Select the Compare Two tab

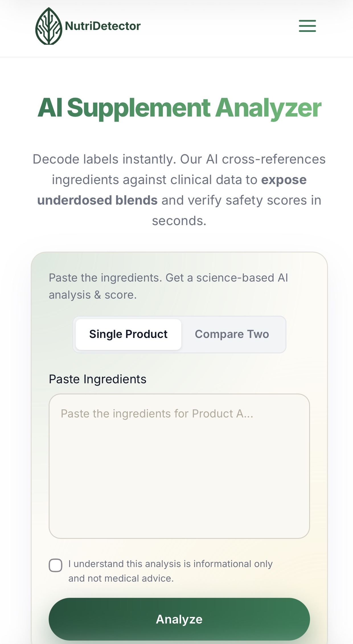click(x=232, y=334)
